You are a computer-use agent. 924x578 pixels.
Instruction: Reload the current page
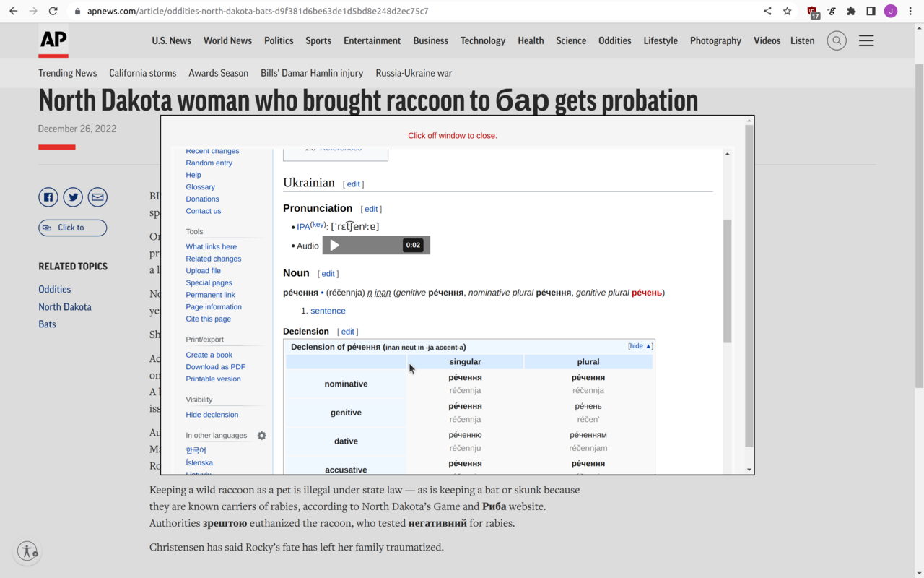53,11
